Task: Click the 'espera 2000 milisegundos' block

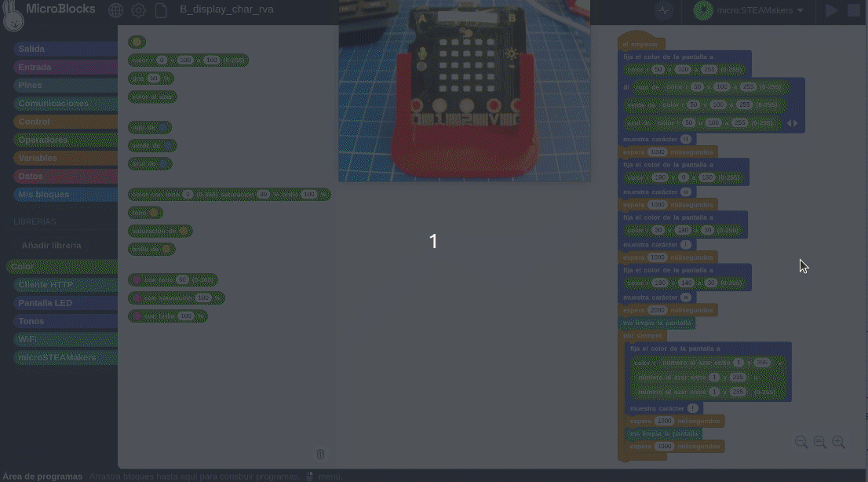Action: point(668,310)
